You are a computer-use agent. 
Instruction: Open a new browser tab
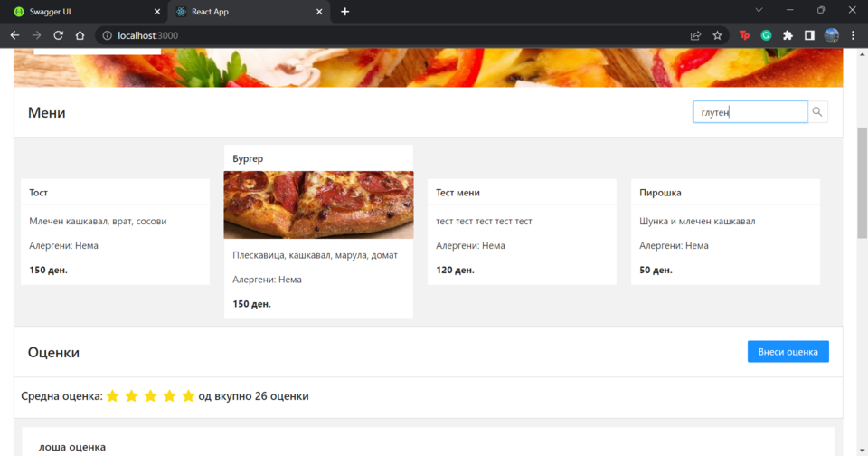click(344, 12)
